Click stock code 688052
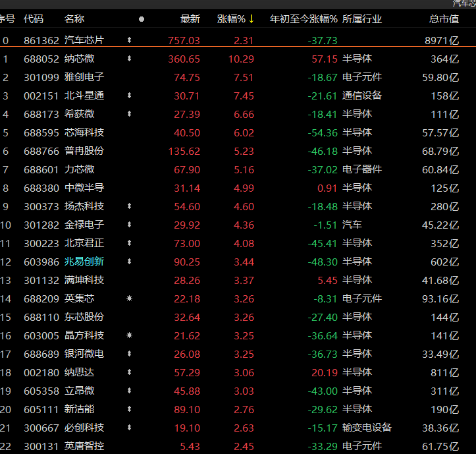The width and height of the screenshot is (476, 454). click(41, 59)
